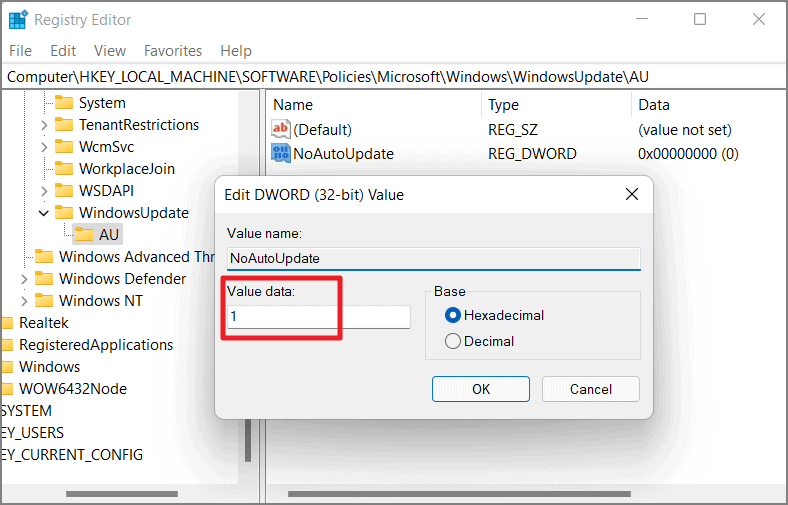Select the WOW6432Node key label
The height and width of the screenshot is (505, 788).
[x=73, y=389]
